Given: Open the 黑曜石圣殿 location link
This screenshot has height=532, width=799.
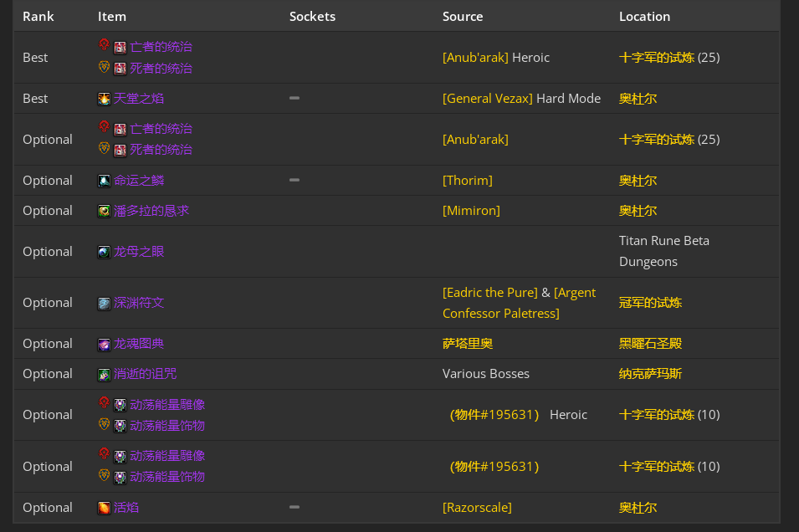Looking at the screenshot, I should click(x=650, y=344).
